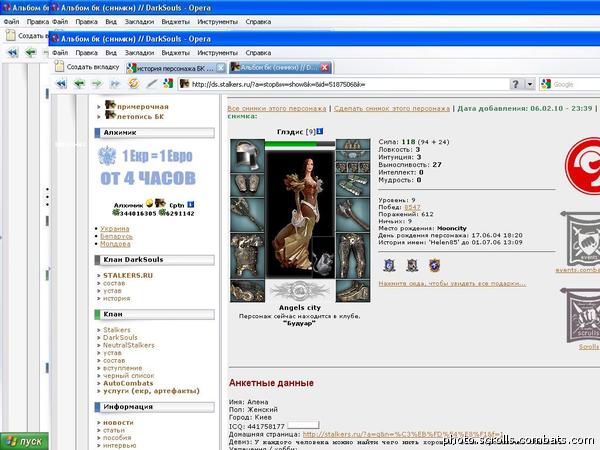The height and width of the screenshot is (450, 600).
Task: Go back using the green back arrow
Action: 79,83
